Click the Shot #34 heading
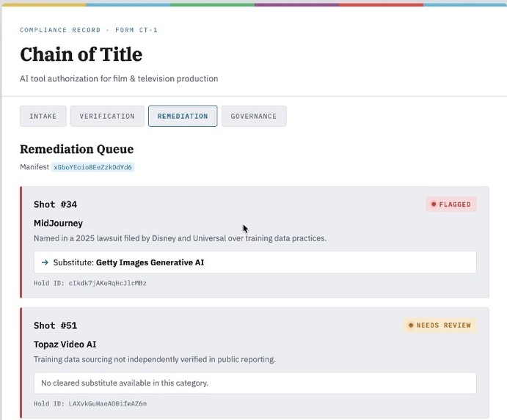This screenshot has height=420, width=507. tap(55, 205)
